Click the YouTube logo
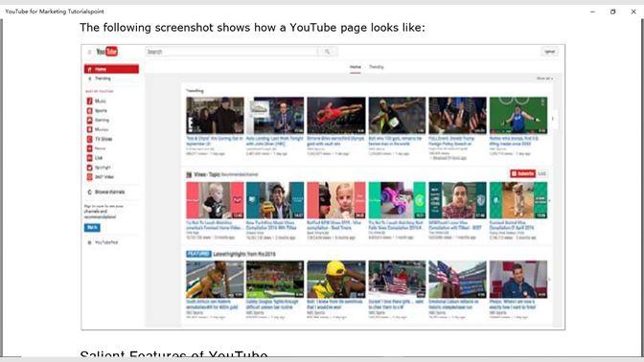The width and height of the screenshot is (644, 362). pos(106,52)
